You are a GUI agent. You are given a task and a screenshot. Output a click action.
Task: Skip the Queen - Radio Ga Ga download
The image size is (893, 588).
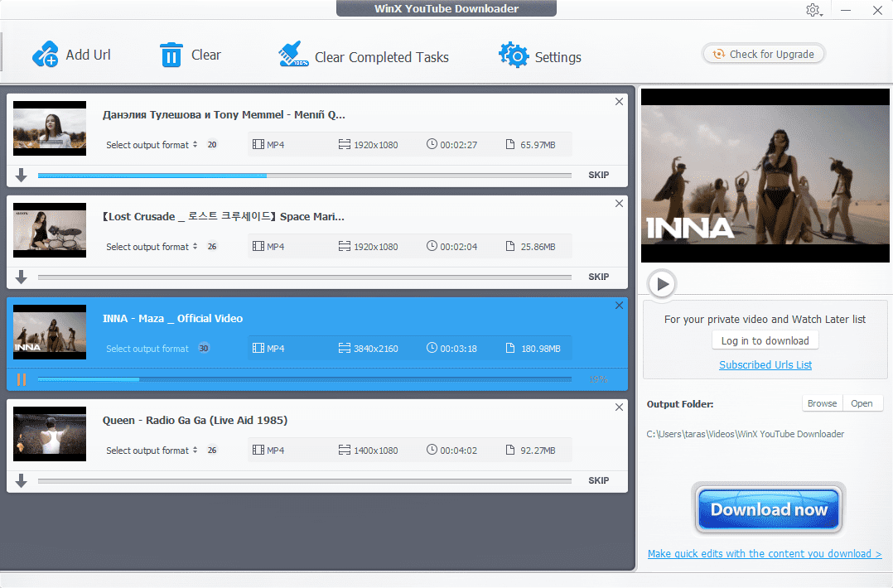(x=599, y=481)
